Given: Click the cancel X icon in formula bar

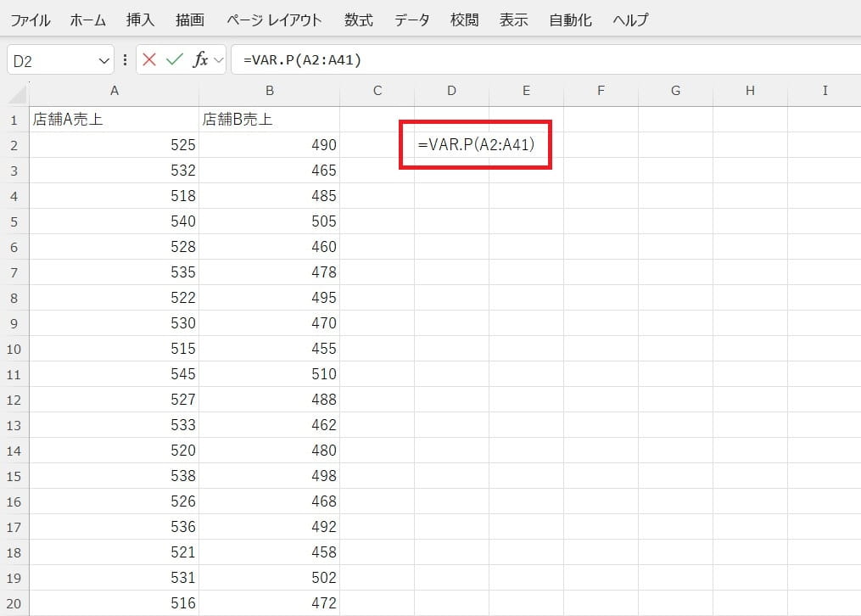Looking at the screenshot, I should click(150, 60).
